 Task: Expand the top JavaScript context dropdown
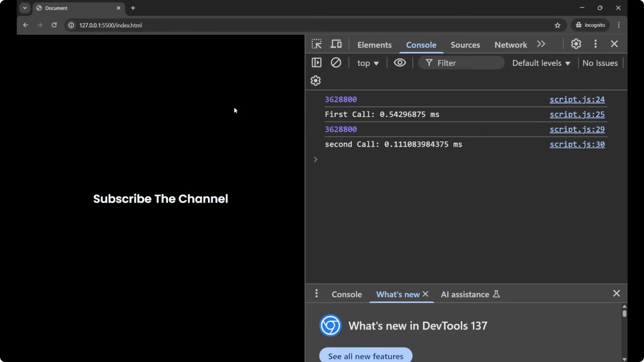point(368,63)
